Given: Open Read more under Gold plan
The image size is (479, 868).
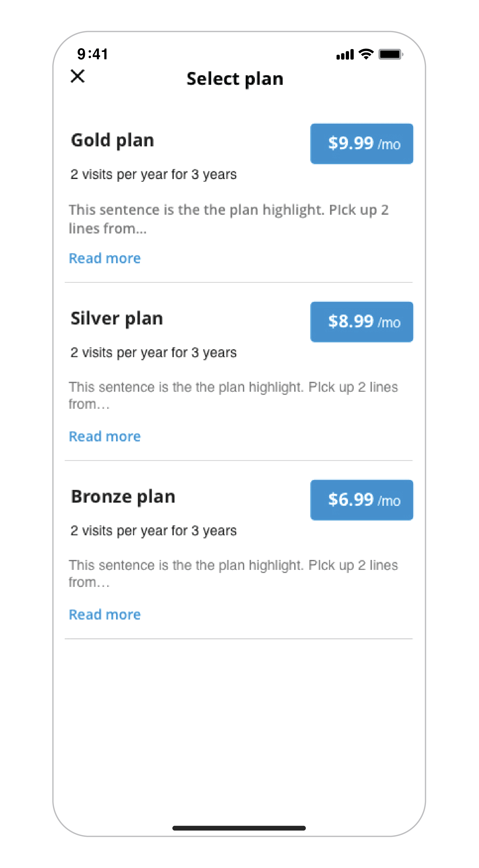Looking at the screenshot, I should (104, 258).
